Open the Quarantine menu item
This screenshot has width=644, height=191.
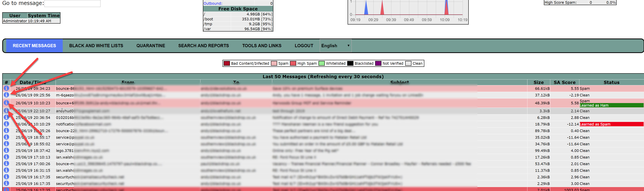tap(151, 46)
